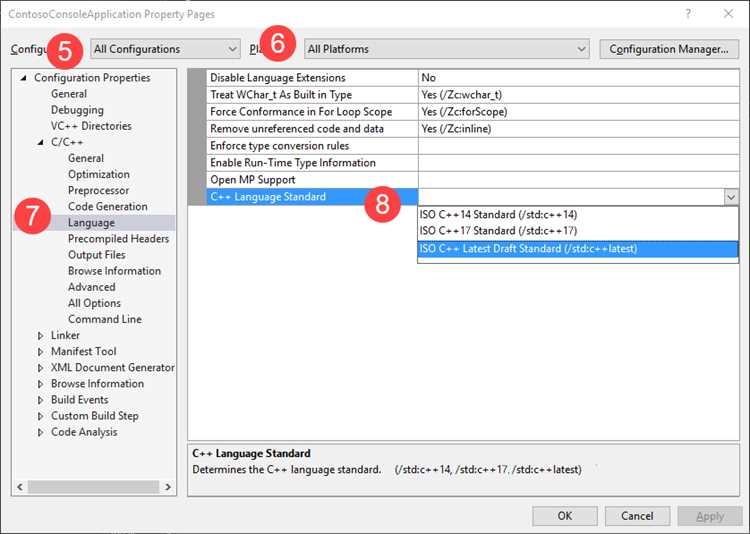Select the Code Generation tree item

[108, 206]
